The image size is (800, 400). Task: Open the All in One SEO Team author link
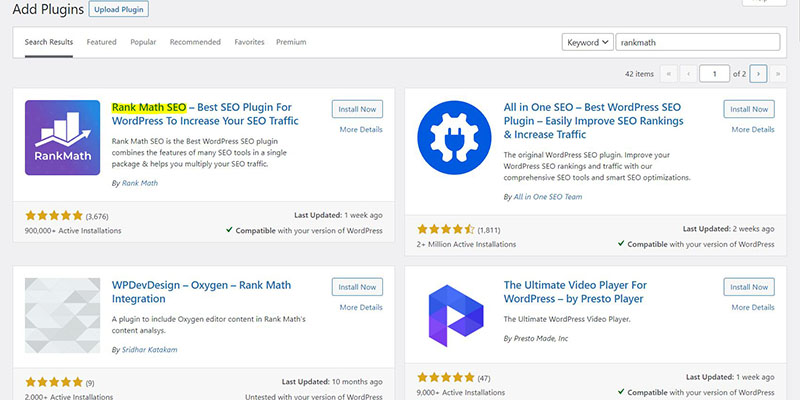548,197
